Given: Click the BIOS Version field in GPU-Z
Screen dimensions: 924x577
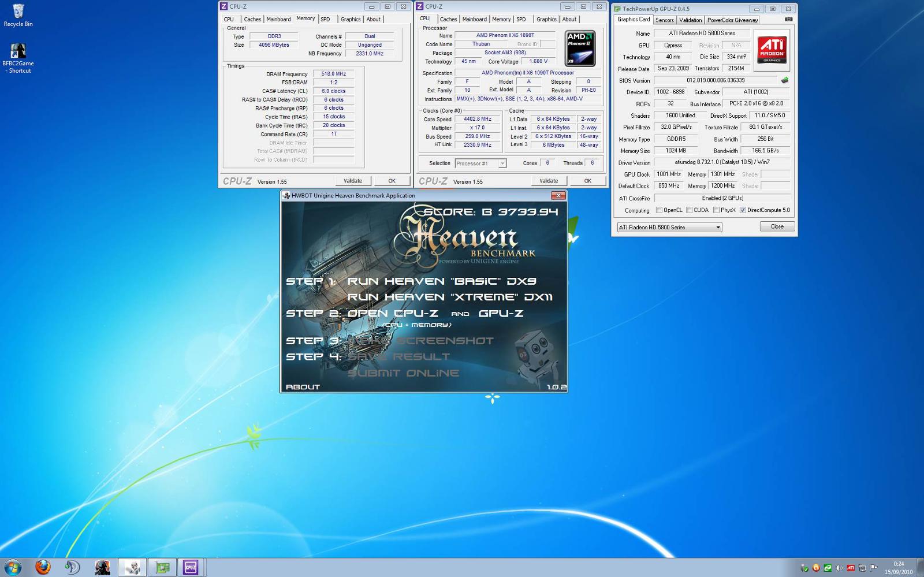Looking at the screenshot, I should point(716,80).
